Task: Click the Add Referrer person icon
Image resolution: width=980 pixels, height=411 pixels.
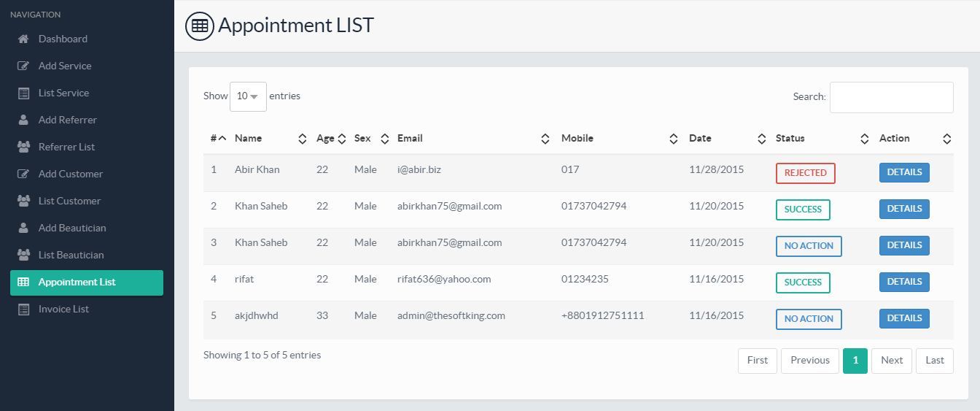Action: [x=23, y=120]
